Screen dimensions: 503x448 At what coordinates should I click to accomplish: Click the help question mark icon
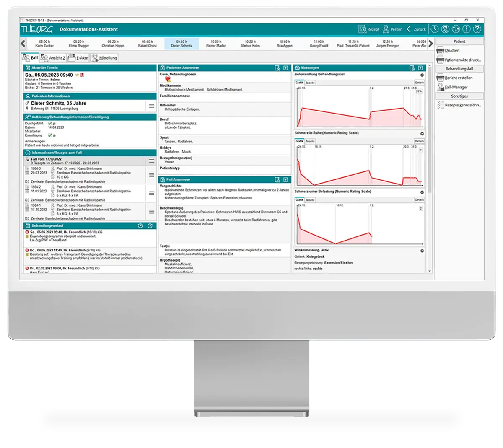tap(477, 29)
